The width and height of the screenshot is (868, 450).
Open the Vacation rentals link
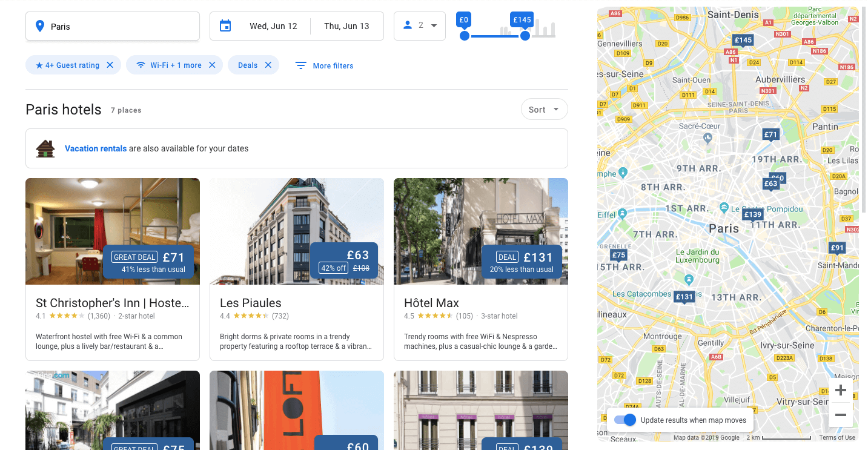(x=96, y=148)
